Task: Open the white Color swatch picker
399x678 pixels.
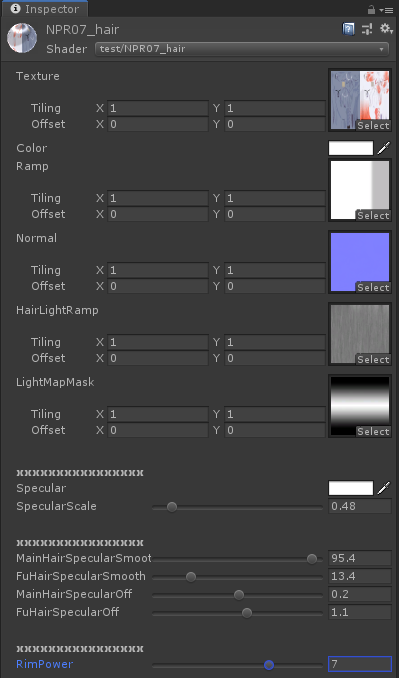Action: (351, 148)
